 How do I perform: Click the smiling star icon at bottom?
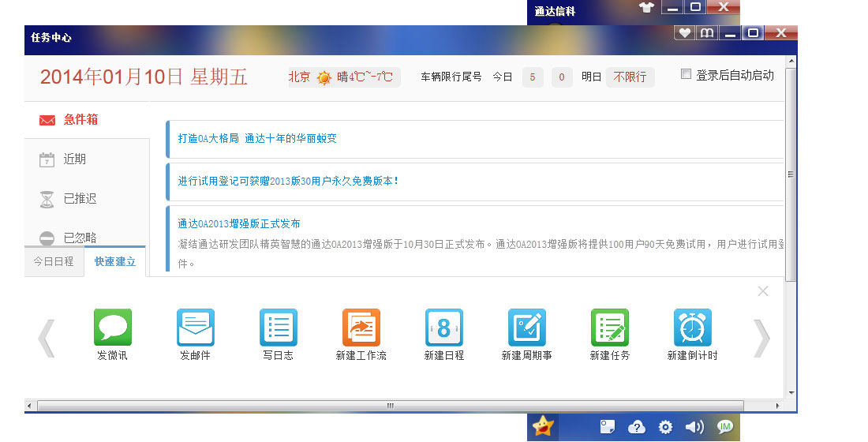pyautogui.click(x=543, y=427)
